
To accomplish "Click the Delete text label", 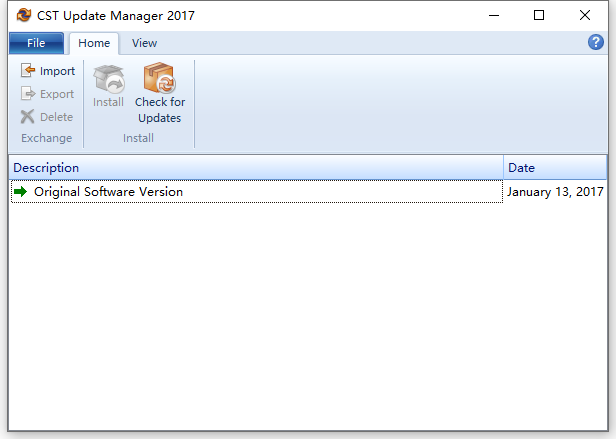I will (x=57, y=117).
